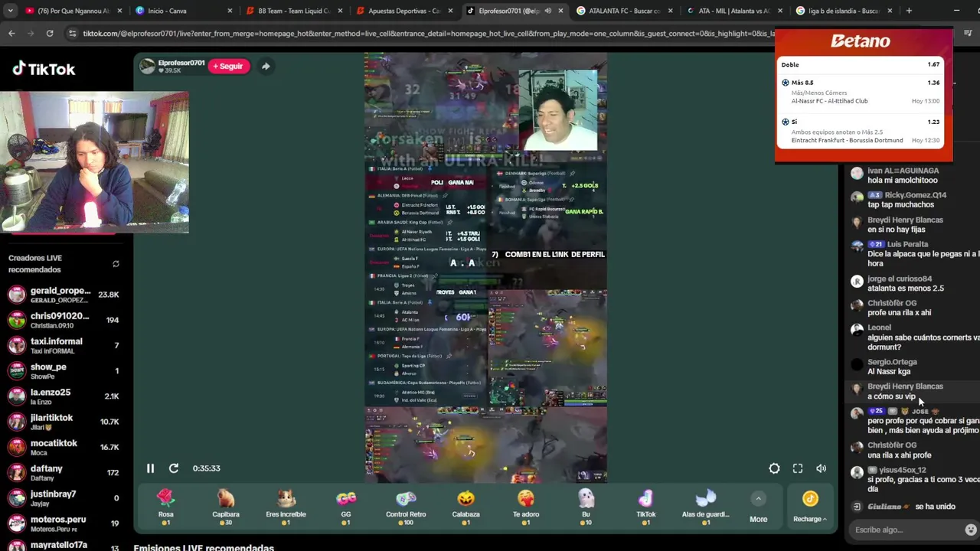Switch to Apuestas Deportivas tab
This screenshot has height=551, width=980.
[x=403, y=11]
